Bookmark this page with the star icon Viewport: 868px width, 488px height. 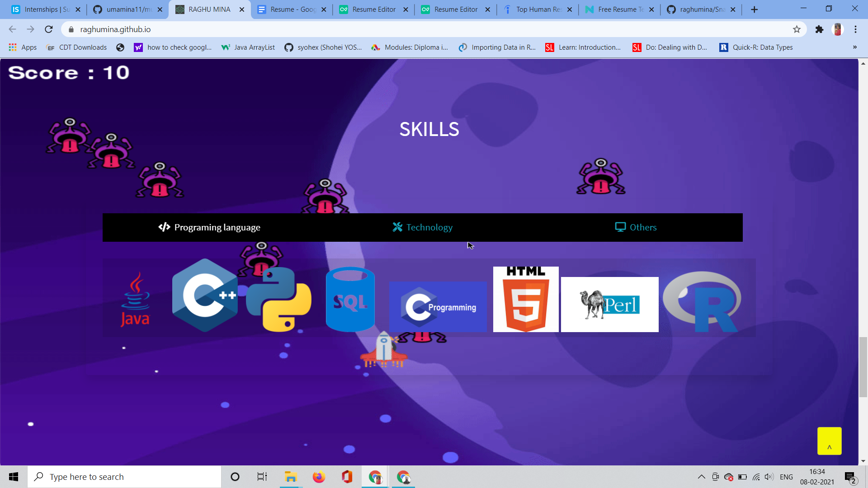[x=796, y=29]
